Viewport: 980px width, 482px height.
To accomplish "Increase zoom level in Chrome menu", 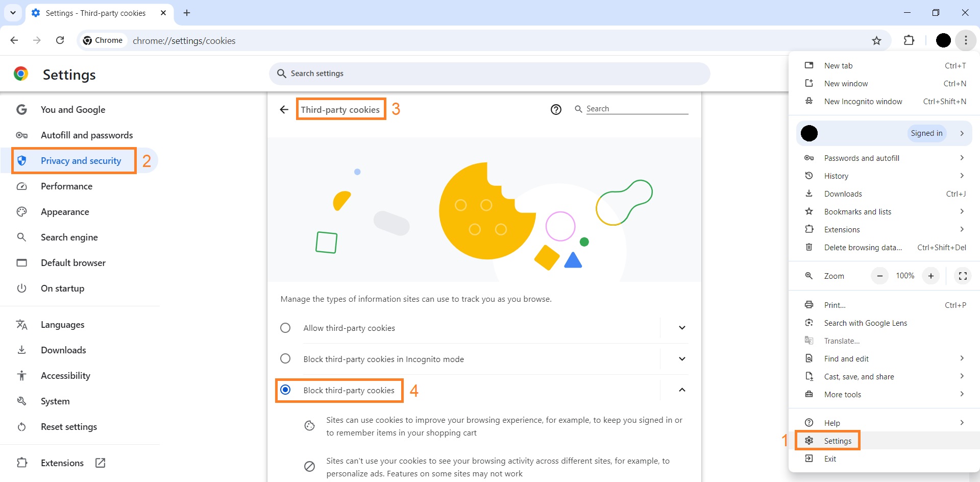I will tap(931, 276).
